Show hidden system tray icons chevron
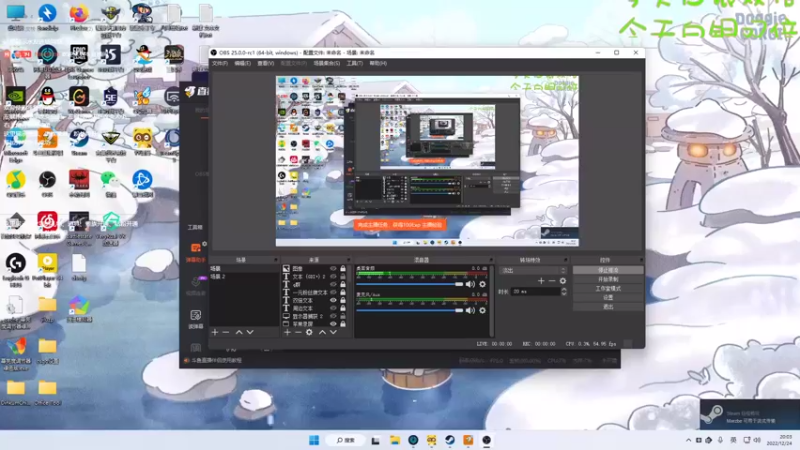The image size is (800, 450). click(688, 440)
